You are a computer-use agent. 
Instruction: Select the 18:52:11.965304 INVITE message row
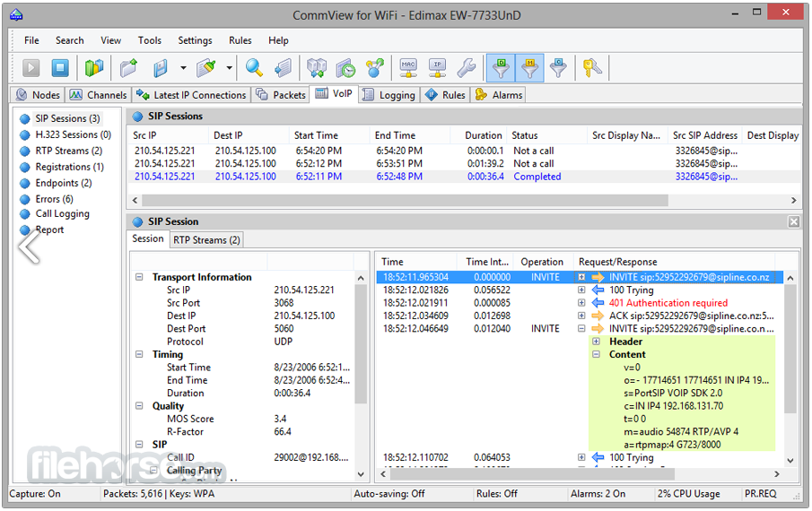click(579, 277)
